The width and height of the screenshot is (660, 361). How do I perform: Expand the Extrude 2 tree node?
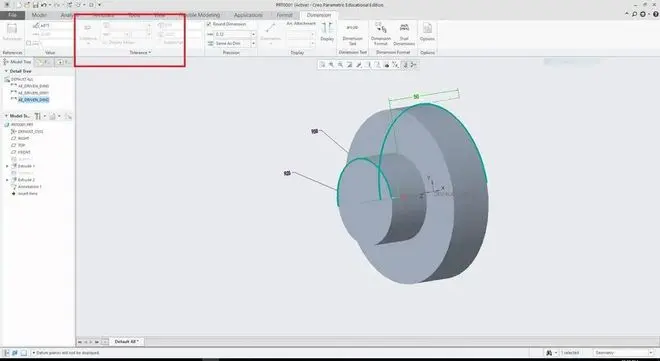pos(7,180)
